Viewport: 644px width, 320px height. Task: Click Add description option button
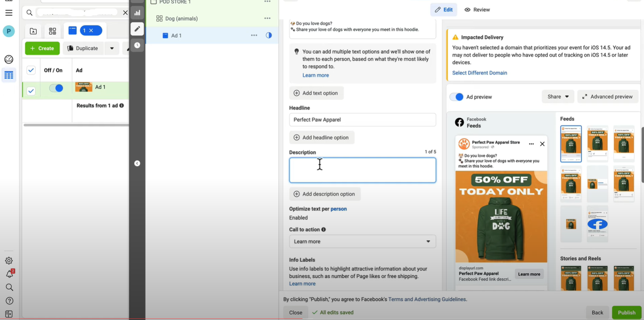(x=325, y=194)
